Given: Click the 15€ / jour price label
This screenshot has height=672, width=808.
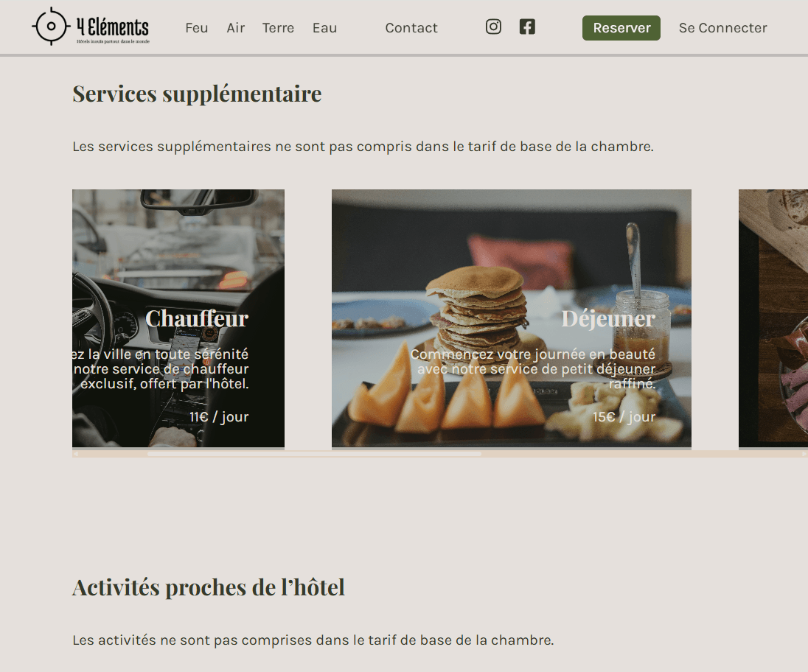Looking at the screenshot, I should (624, 416).
